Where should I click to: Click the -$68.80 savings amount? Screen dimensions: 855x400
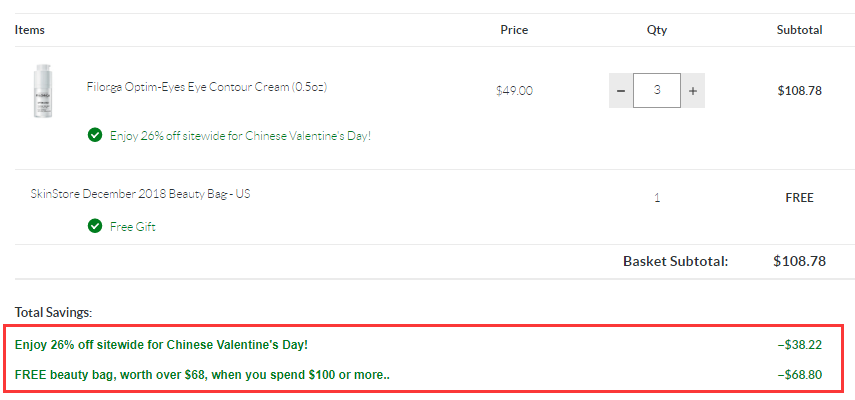pyautogui.click(x=800, y=375)
